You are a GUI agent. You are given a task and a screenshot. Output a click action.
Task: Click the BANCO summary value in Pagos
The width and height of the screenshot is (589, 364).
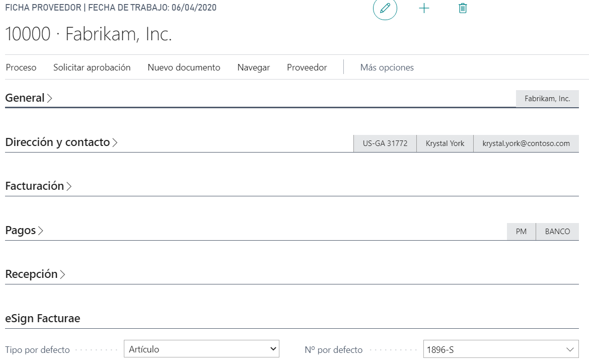coord(557,232)
